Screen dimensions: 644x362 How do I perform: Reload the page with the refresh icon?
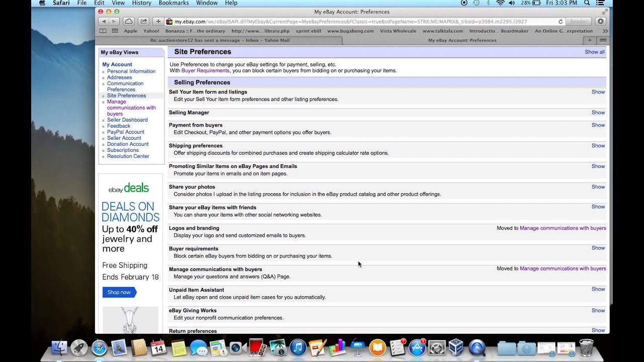[560, 22]
